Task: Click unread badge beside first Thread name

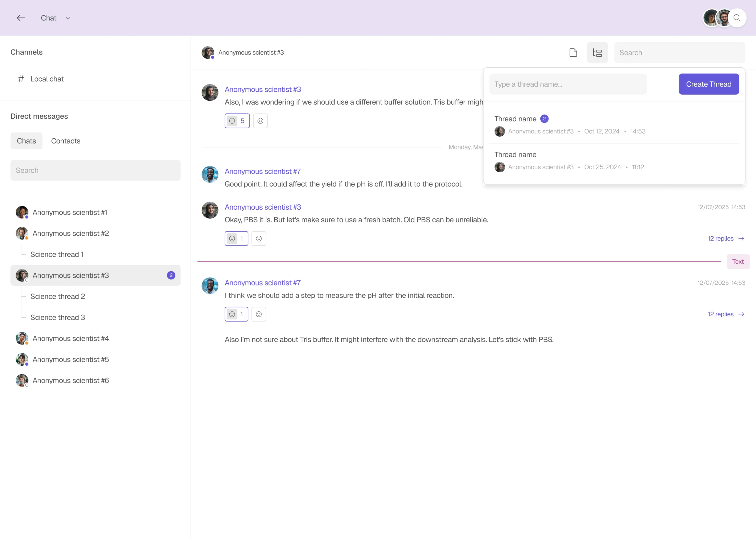Action: point(544,119)
